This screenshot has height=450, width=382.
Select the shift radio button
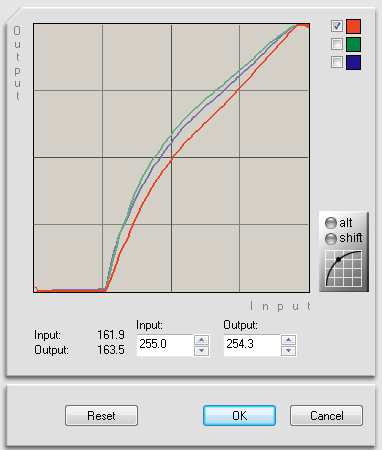click(x=331, y=238)
